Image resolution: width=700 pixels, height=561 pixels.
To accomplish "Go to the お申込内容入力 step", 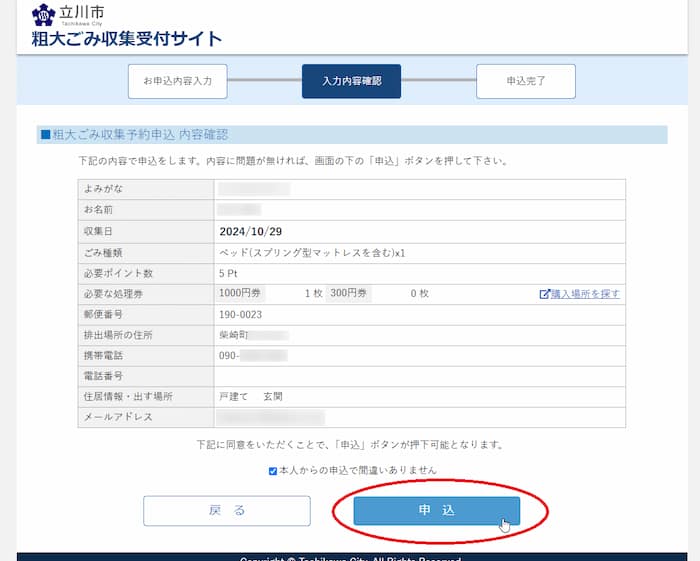I will click(x=177, y=81).
